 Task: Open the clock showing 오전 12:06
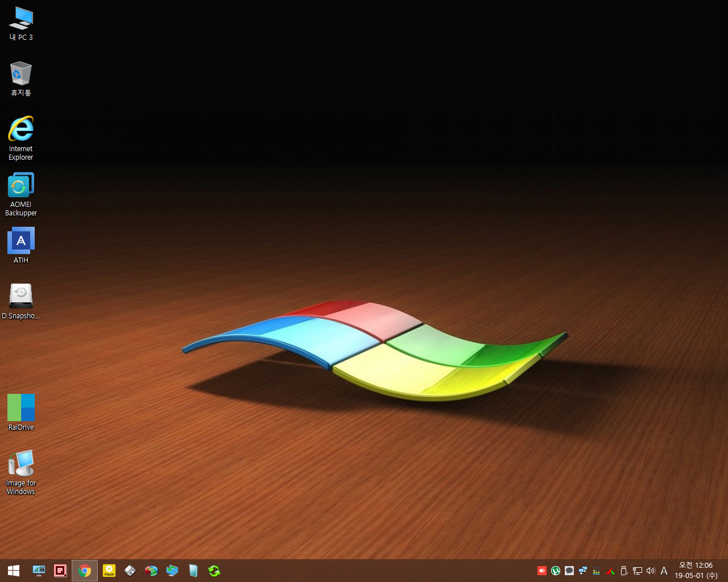point(696,571)
